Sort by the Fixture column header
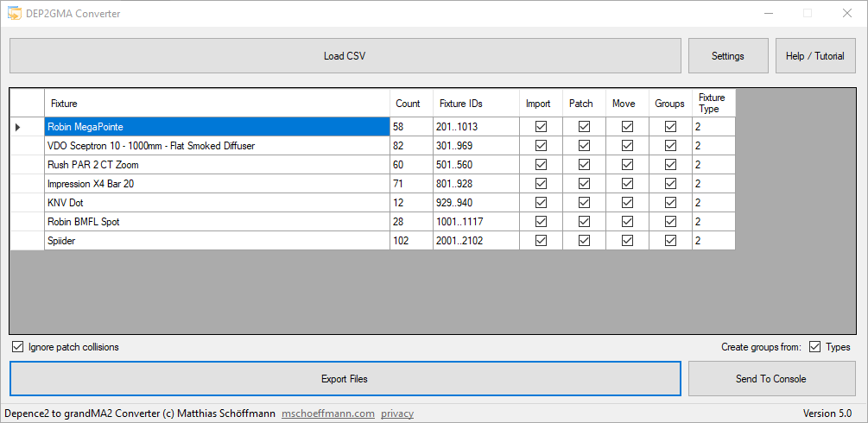This screenshot has width=868, height=423. (x=216, y=104)
